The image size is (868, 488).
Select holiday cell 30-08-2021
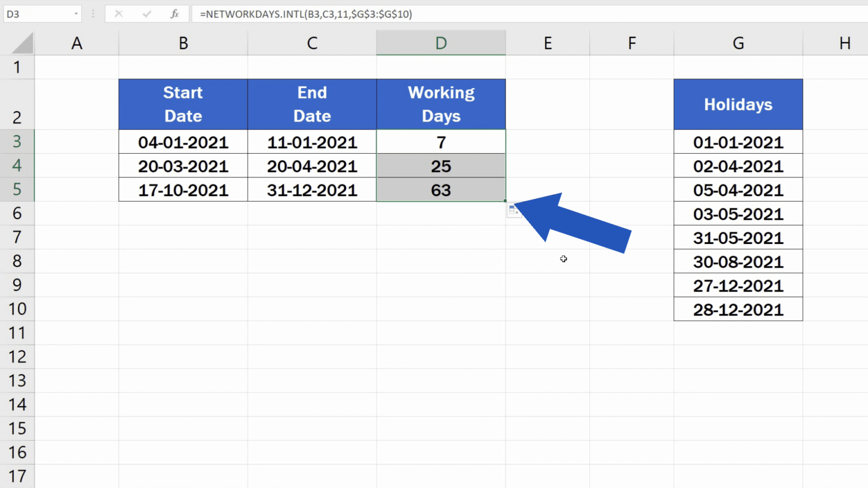[738, 262]
